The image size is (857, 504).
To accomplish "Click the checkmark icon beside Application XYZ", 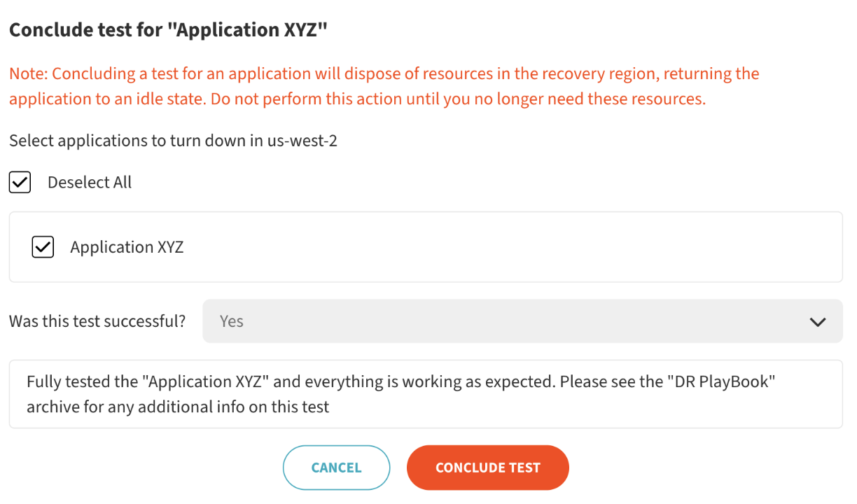I will 43,247.
